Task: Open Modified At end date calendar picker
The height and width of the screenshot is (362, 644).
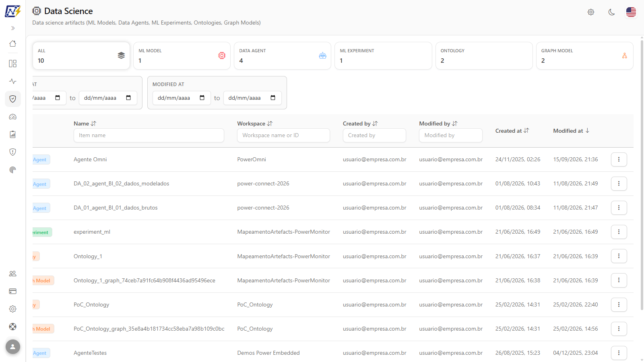Action: click(x=273, y=98)
